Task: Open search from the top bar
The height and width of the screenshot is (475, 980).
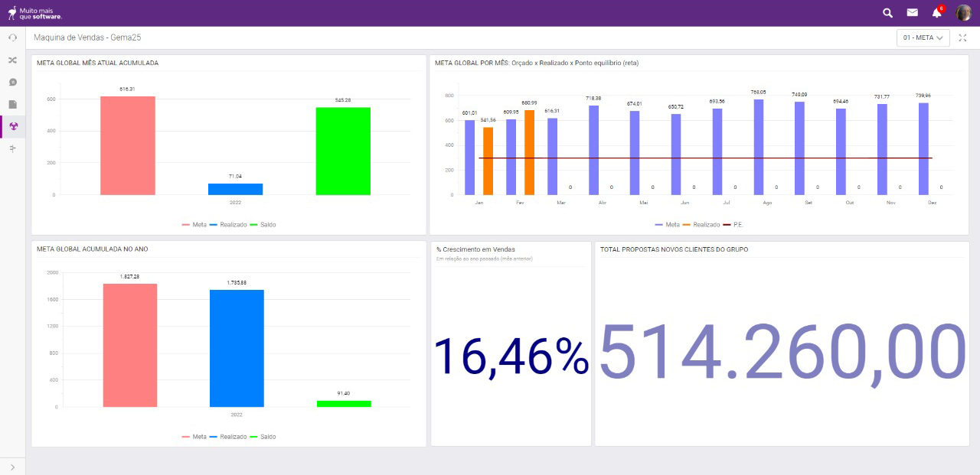Action: coord(887,13)
